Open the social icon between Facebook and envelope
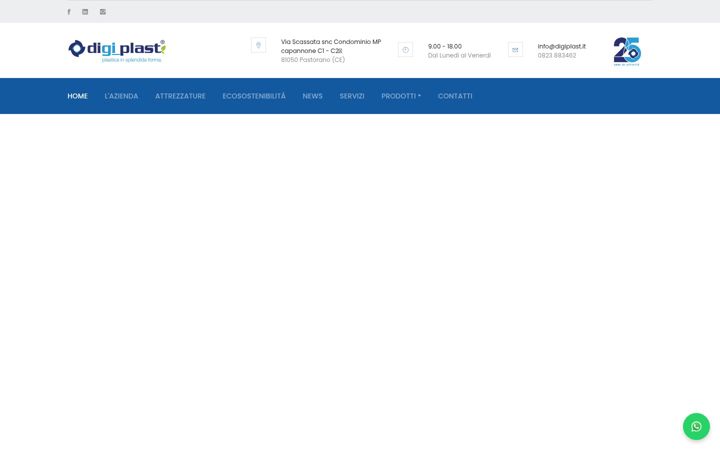Viewport: 720px width, 450px height. pos(85,12)
